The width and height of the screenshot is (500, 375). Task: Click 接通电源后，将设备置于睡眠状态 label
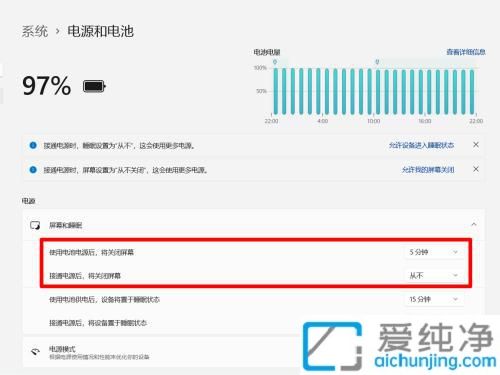point(98,323)
